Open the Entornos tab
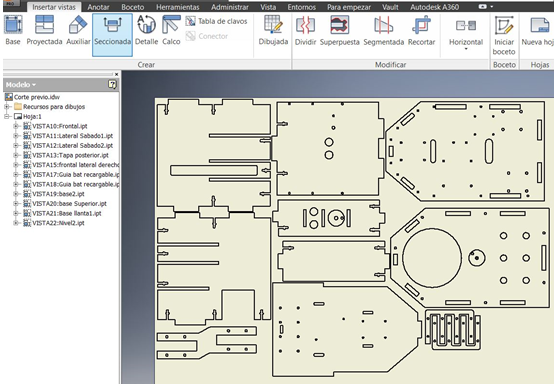Viewport: 554px width, 388px height. pos(301,7)
